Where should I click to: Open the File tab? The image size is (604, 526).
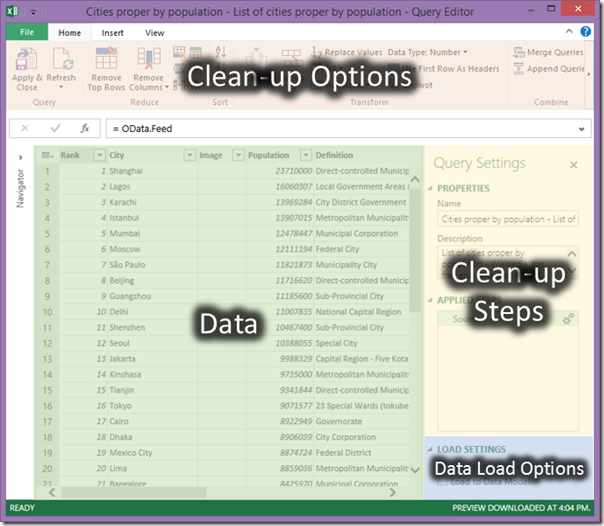point(27,32)
